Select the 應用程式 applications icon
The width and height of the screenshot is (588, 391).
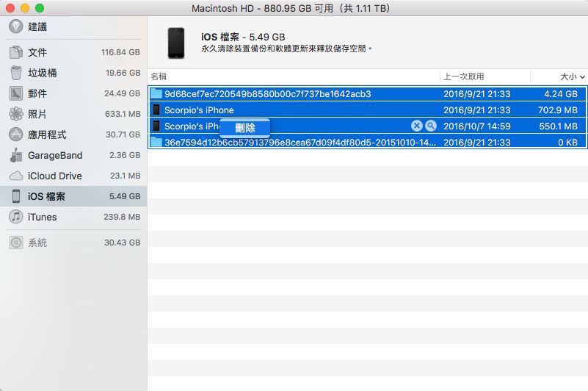[15, 134]
